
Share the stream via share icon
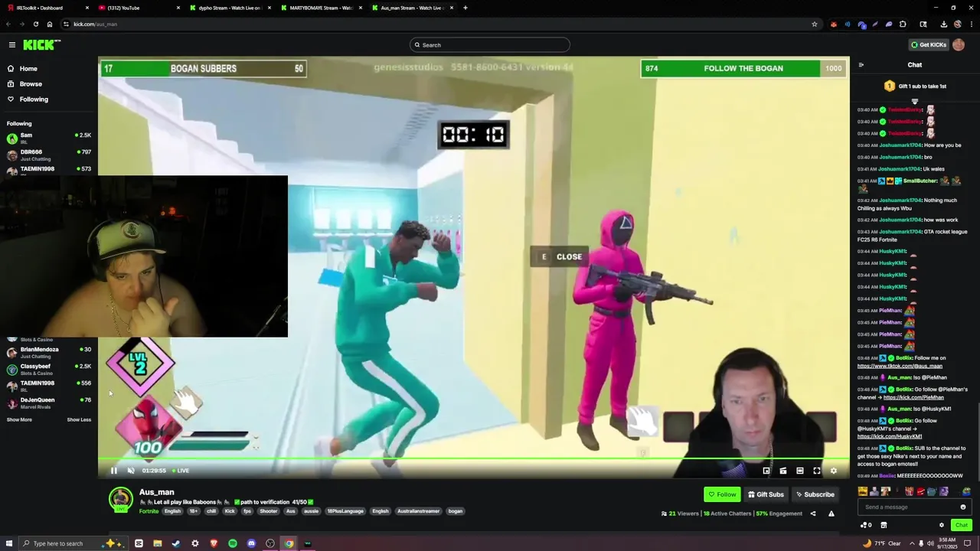tap(813, 514)
